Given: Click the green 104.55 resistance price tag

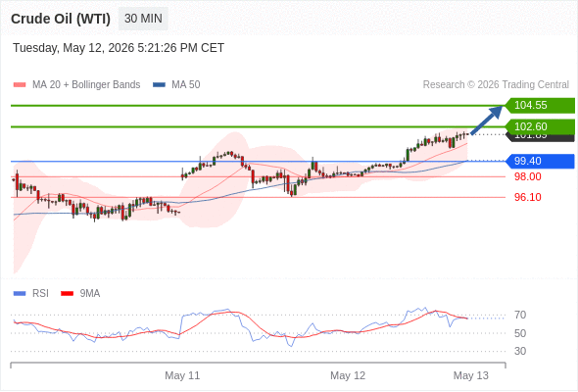Looking at the screenshot, I should point(540,106).
